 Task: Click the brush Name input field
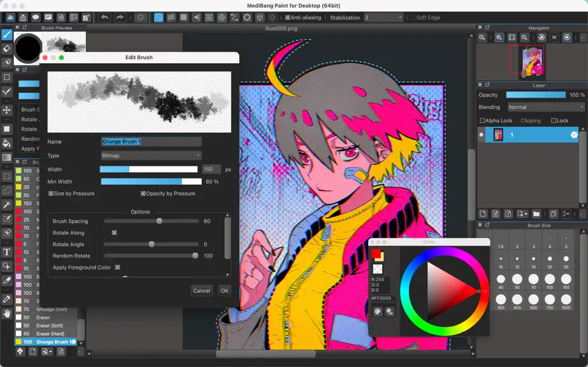[x=152, y=141]
